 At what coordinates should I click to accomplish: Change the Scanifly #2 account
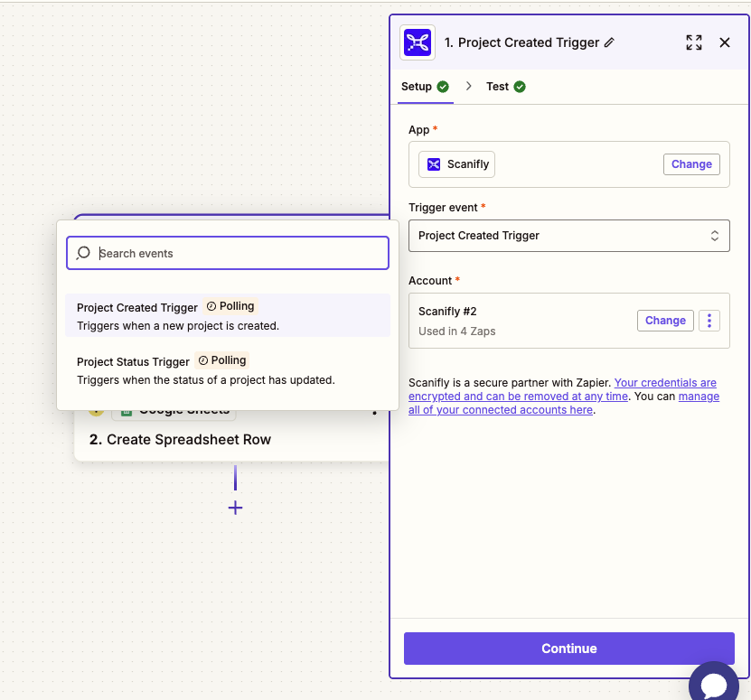pos(665,321)
